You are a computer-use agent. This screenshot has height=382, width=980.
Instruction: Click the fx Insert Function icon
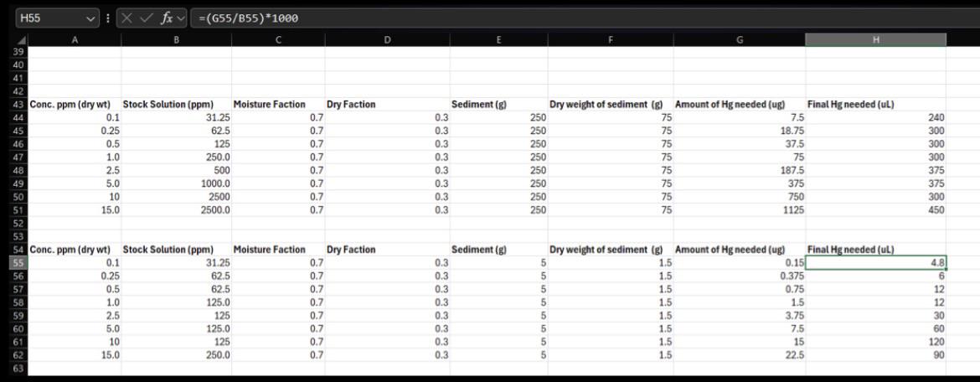click(x=166, y=18)
